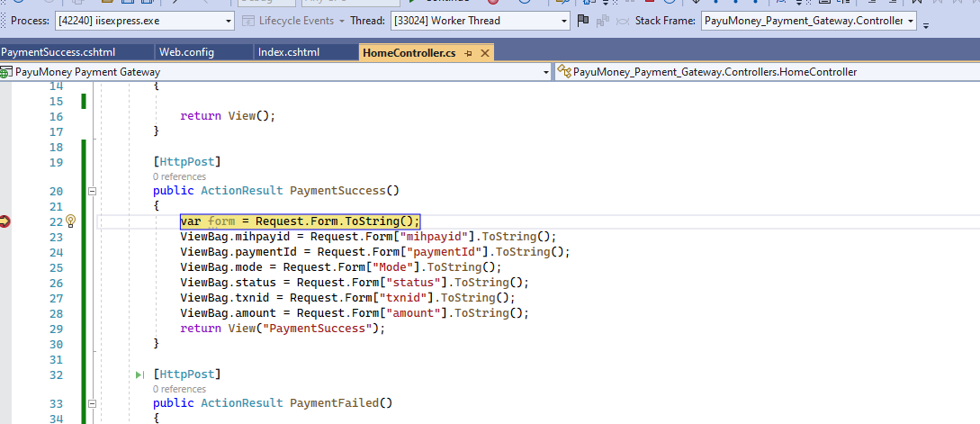Open the Process dropdown showing iisexpress.exe
Image resolution: width=980 pixels, height=424 pixels.
(x=144, y=21)
